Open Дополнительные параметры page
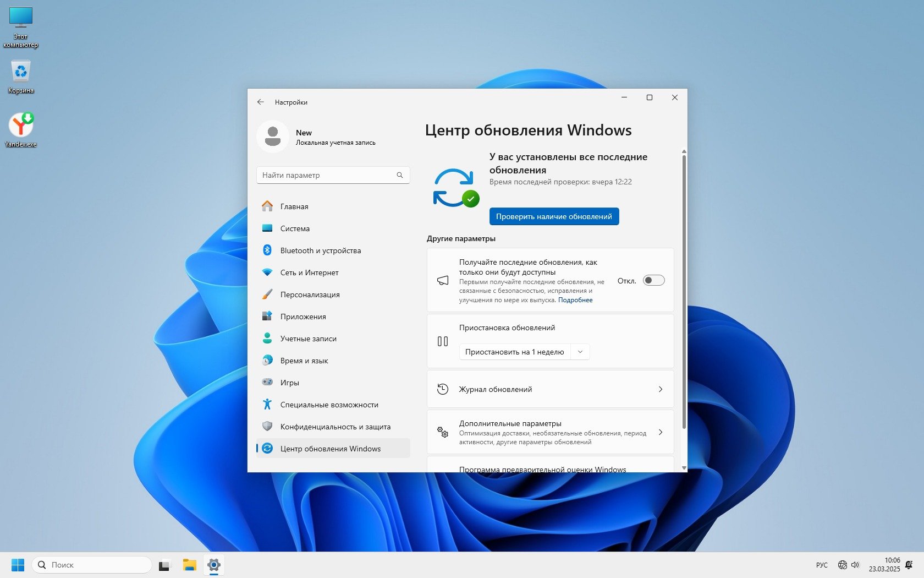Image resolution: width=924 pixels, height=578 pixels. click(x=550, y=432)
